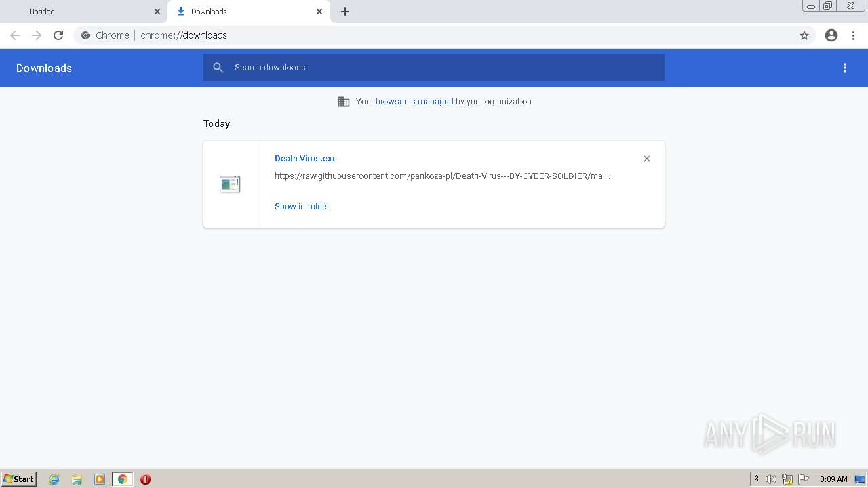Screen dimensions: 868x488
Task: Click the network tray icon
Action: [787, 479]
